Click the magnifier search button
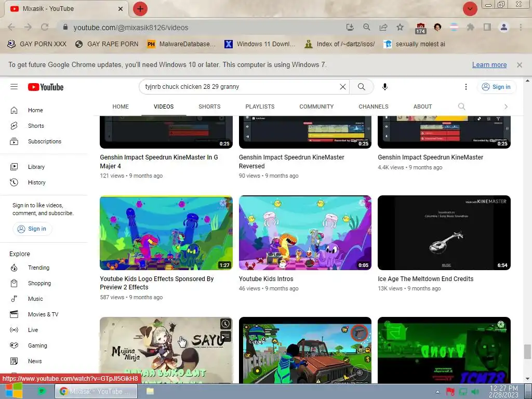 pyautogui.click(x=362, y=87)
